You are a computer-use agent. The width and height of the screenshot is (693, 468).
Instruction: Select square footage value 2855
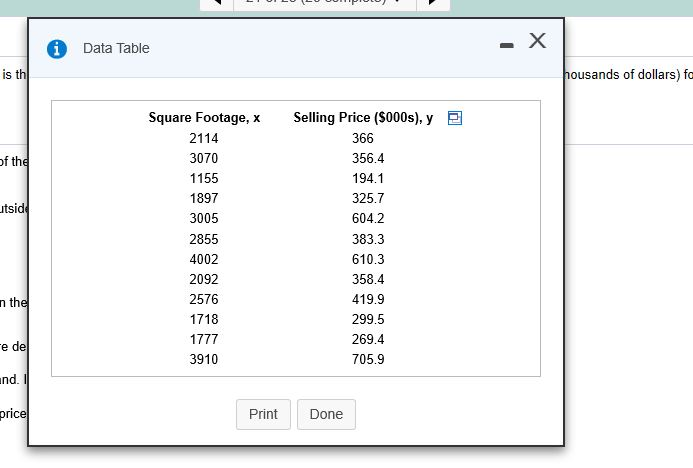pos(204,240)
